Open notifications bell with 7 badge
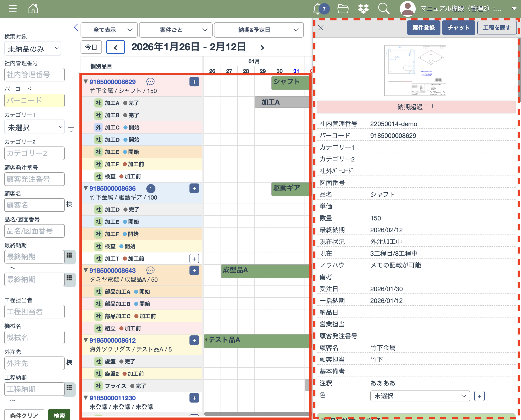Screen dimensions: 521x420 point(317,9)
